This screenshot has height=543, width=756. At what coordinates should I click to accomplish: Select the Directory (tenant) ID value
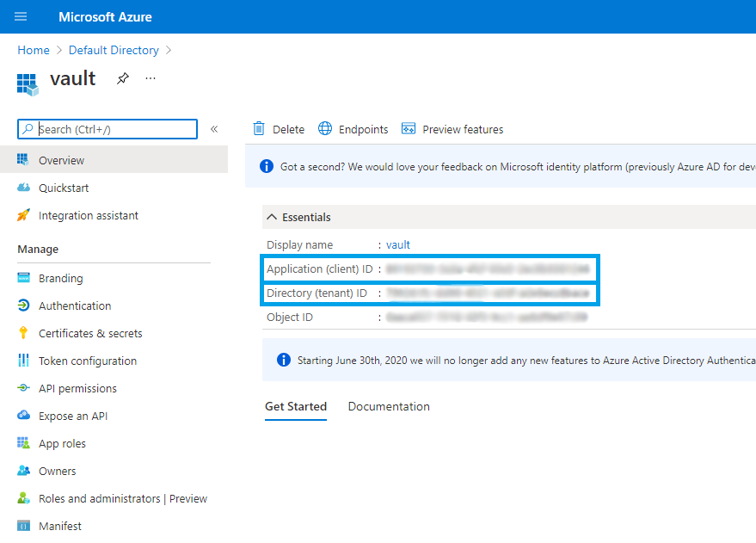(x=488, y=293)
